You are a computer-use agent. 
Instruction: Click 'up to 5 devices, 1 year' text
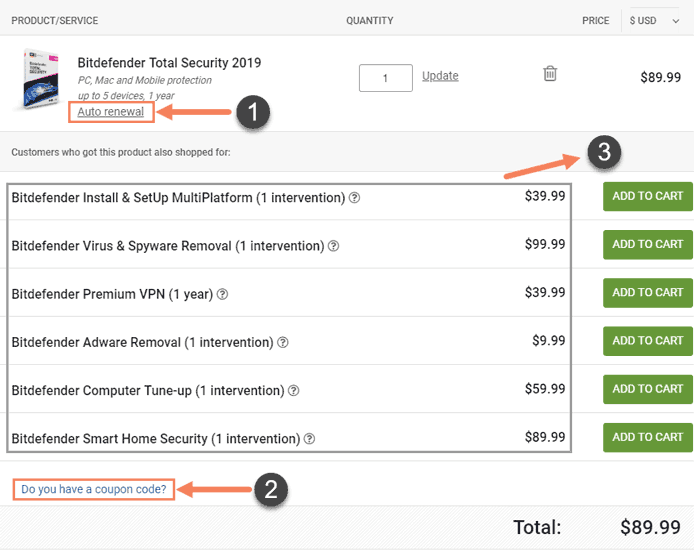(x=127, y=96)
